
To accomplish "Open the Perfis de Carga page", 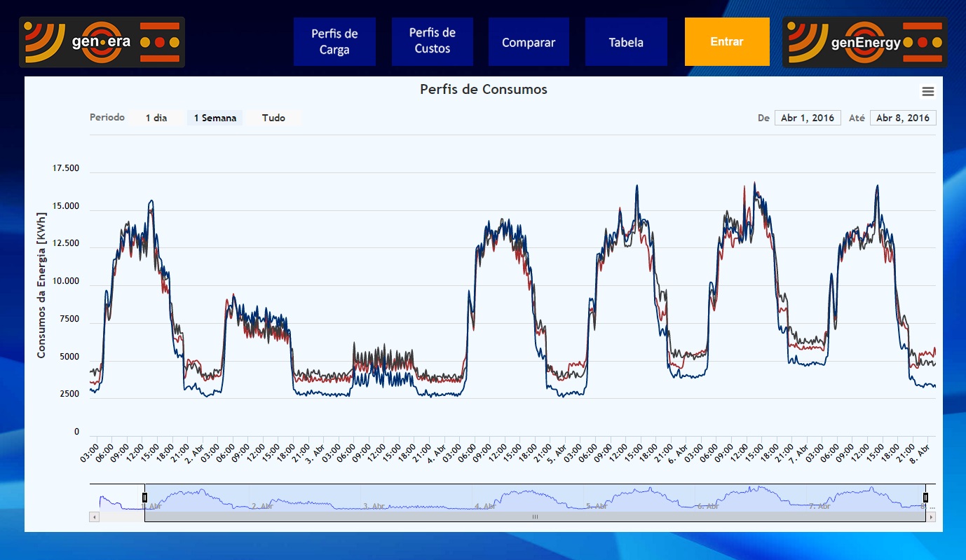I will [x=334, y=42].
